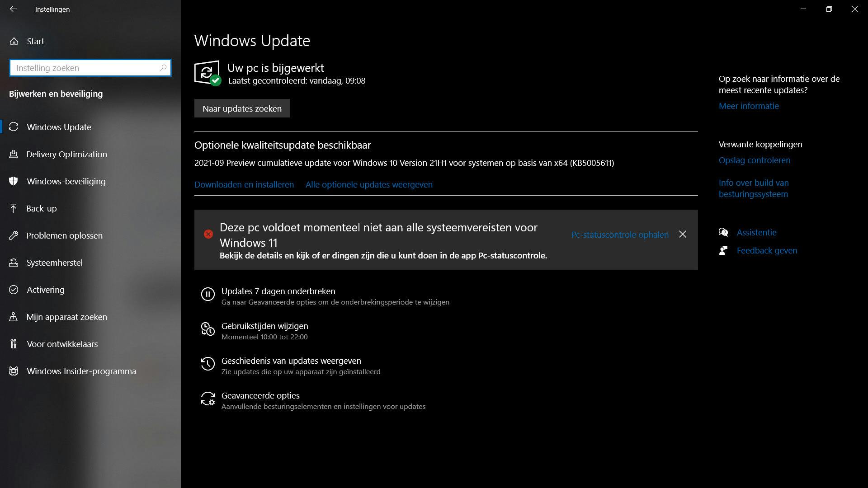The width and height of the screenshot is (868, 488).
Task: Open the Start home icon
Action: tap(14, 41)
